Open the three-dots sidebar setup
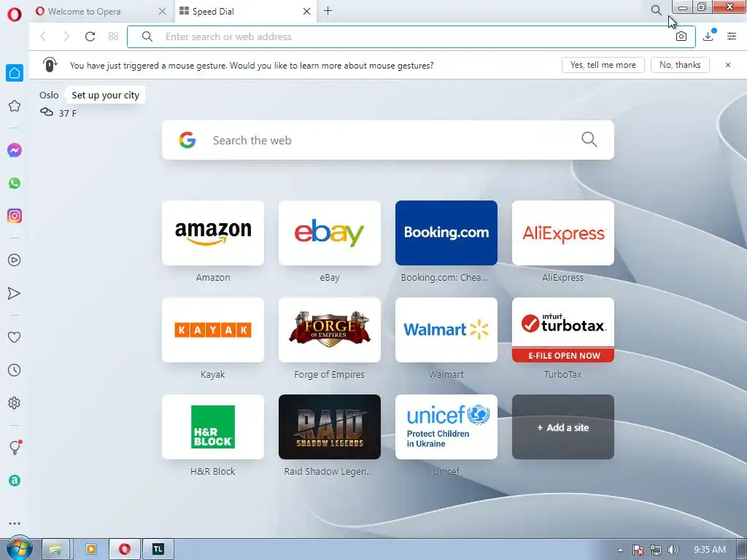This screenshot has height=560, width=747. click(x=15, y=524)
